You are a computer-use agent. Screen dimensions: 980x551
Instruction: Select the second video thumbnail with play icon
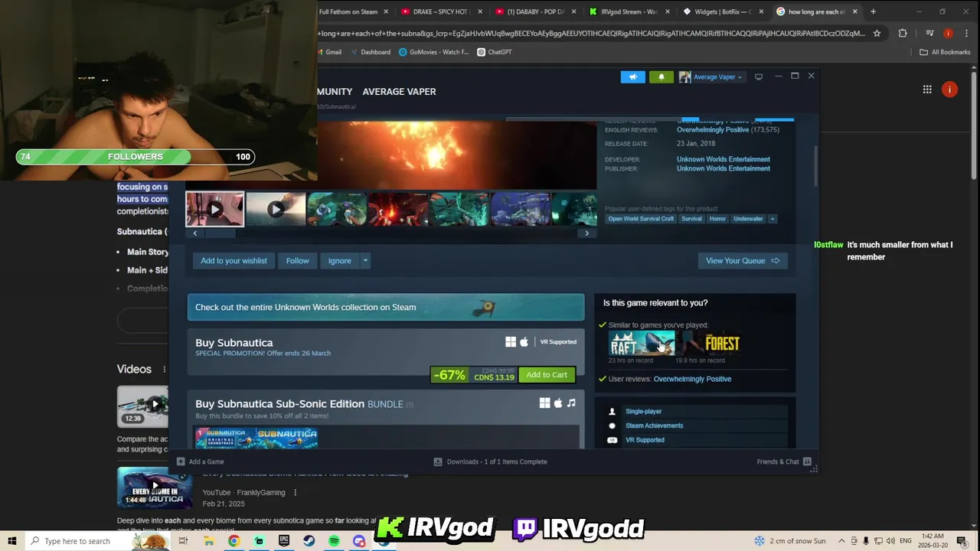point(276,209)
